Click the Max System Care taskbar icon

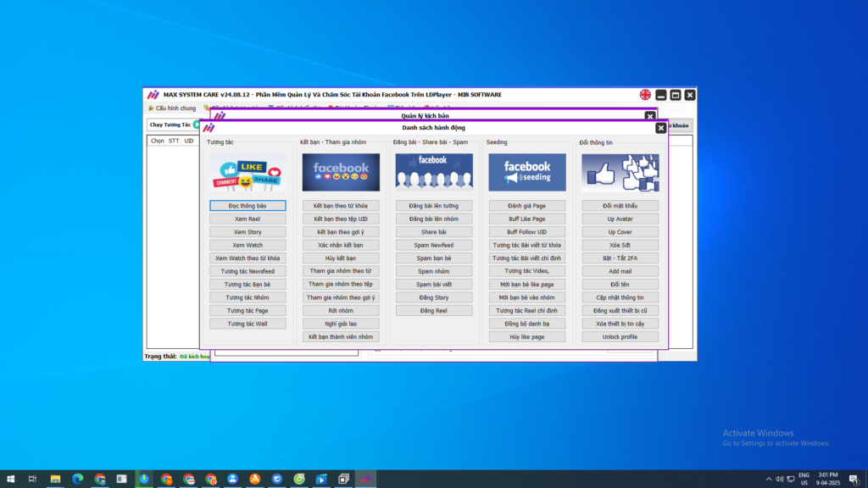pyautogui.click(x=365, y=479)
